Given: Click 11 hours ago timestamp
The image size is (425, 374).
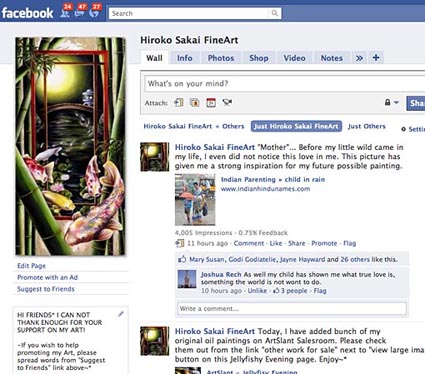Looking at the screenshot, I should click(207, 243).
